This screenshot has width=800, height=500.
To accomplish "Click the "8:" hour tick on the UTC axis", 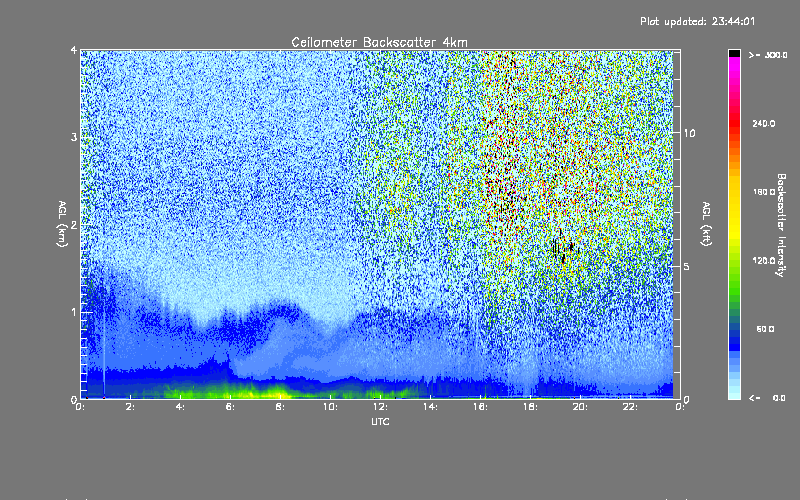I will click(281, 407).
